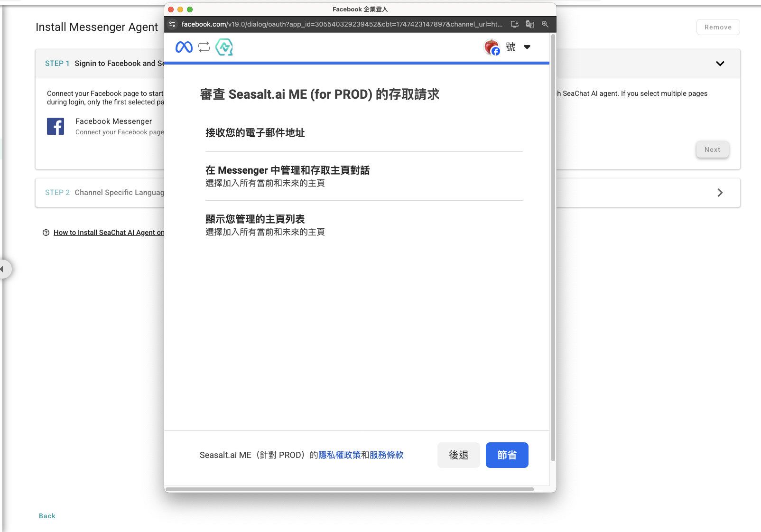Open the How to Install SeaChat AI Agent link
Image resolution: width=761 pixels, height=532 pixels.
click(109, 233)
